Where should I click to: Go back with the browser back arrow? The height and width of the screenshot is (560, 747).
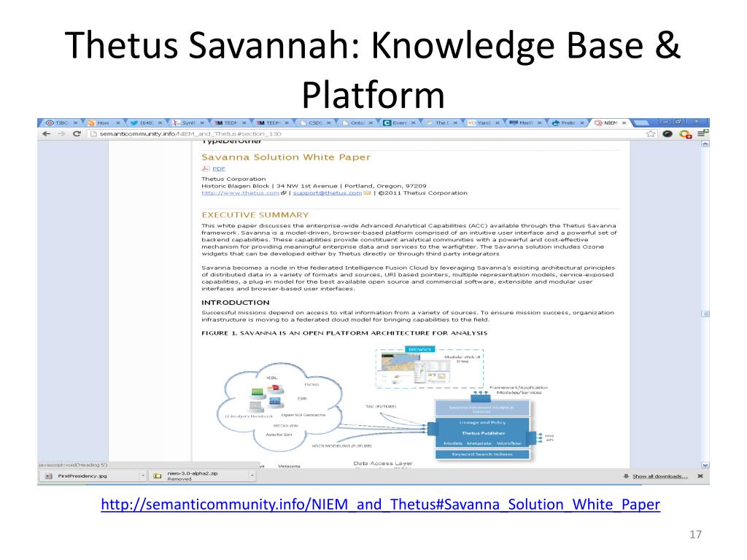[46, 134]
